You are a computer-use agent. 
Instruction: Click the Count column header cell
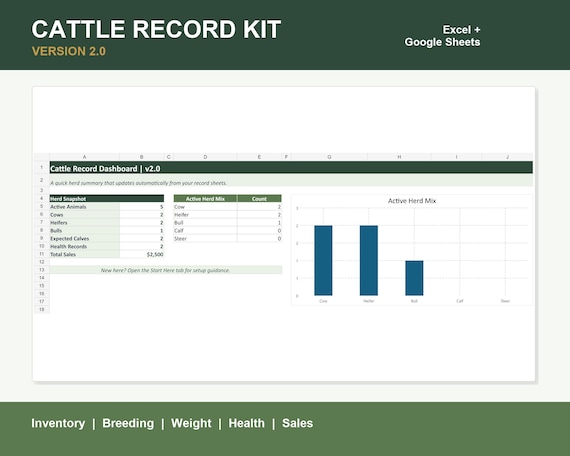point(259,199)
